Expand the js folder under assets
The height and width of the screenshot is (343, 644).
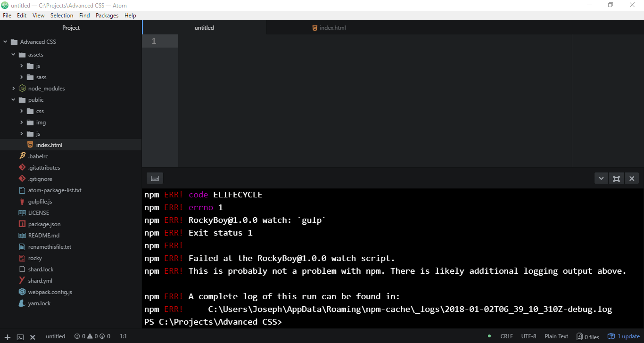tap(22, 66)
